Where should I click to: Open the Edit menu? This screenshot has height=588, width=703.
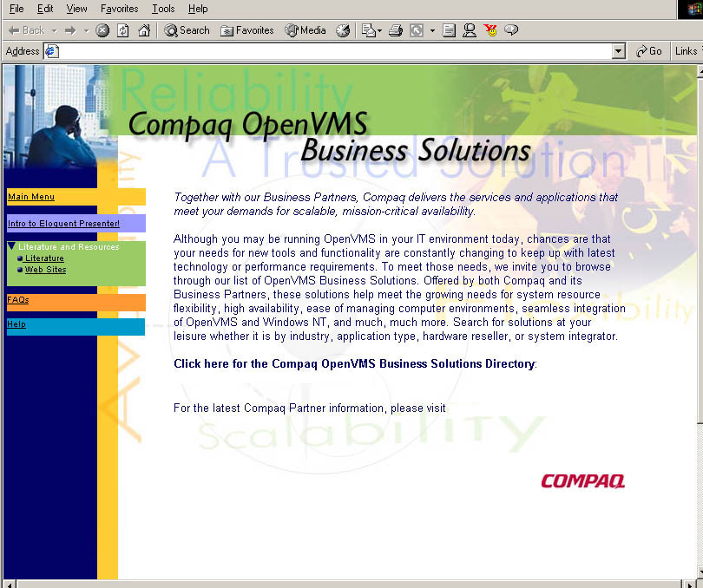45,9
